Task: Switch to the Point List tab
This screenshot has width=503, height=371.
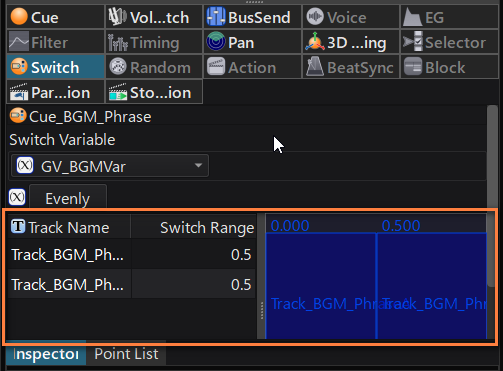Action: pos(126,354)
